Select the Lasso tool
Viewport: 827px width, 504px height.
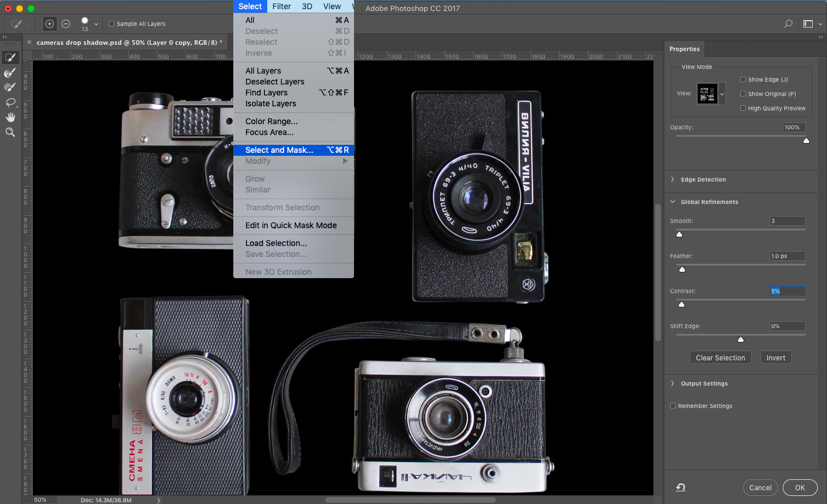point(10,102)
